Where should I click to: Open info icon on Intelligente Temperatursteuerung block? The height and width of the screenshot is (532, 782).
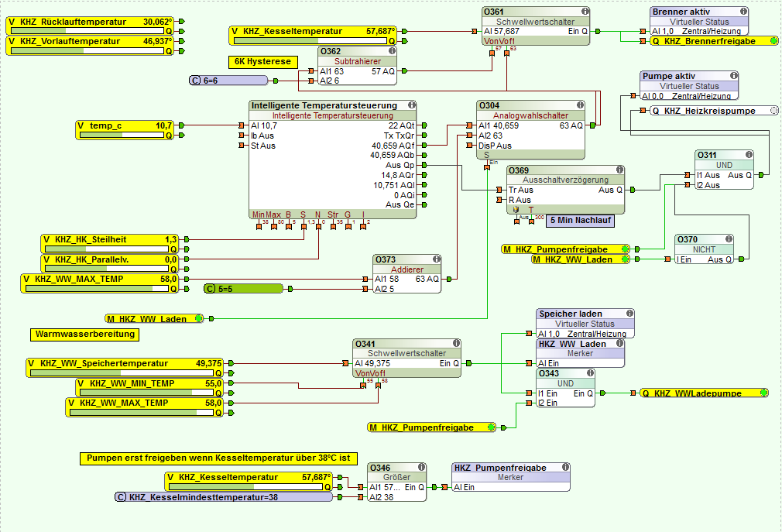pyautogui.click(x=411, y=105)
